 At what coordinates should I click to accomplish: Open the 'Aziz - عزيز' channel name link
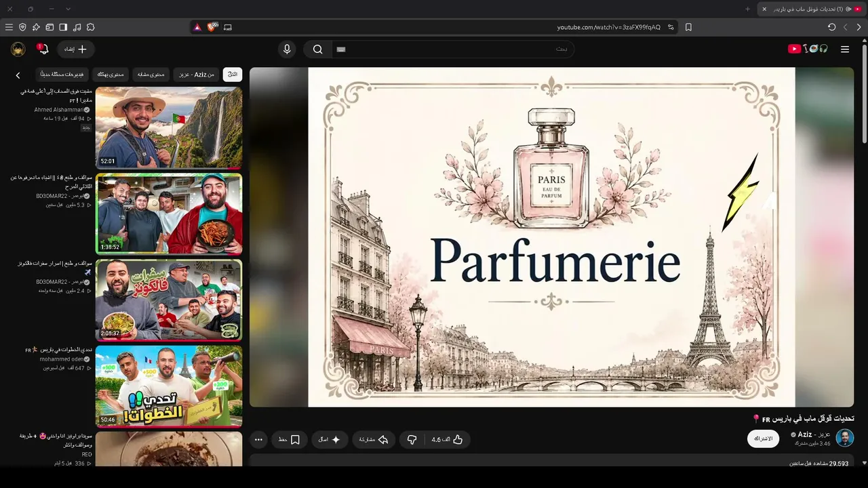point(814,434)
